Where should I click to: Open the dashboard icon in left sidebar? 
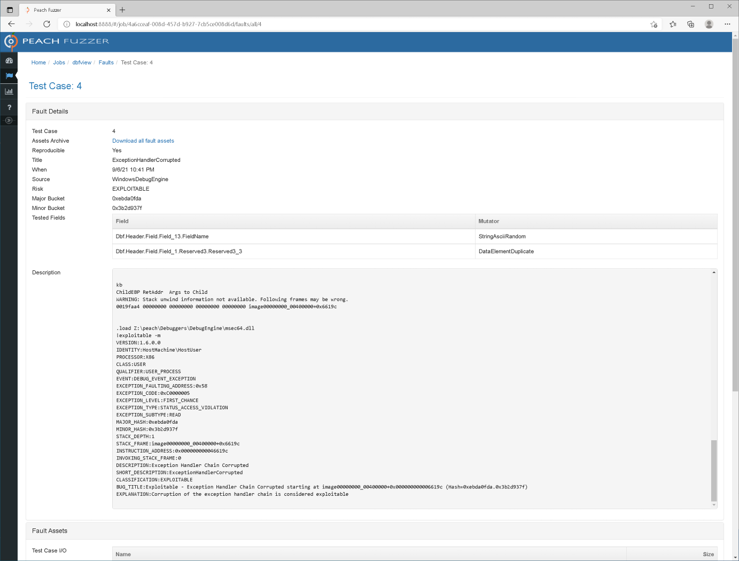tap(9, 61)
